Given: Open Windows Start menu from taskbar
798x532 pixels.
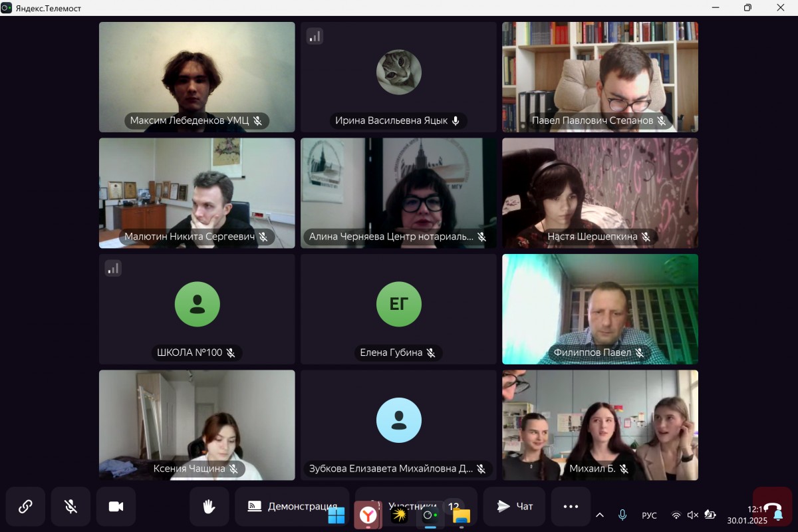Looking at the screenshot, I should pyautogui.click(x=336, y=515).
